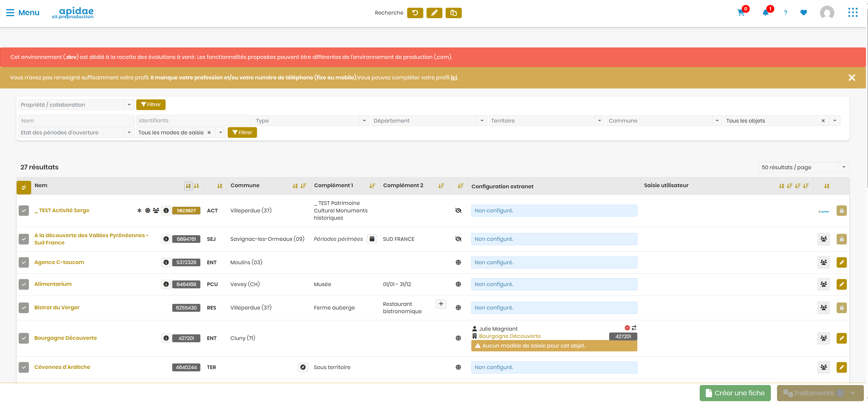Sort the Commune column alphabetically
This screenshot has width=868, height=403.
pyautogui.click(x=295, y=186)
